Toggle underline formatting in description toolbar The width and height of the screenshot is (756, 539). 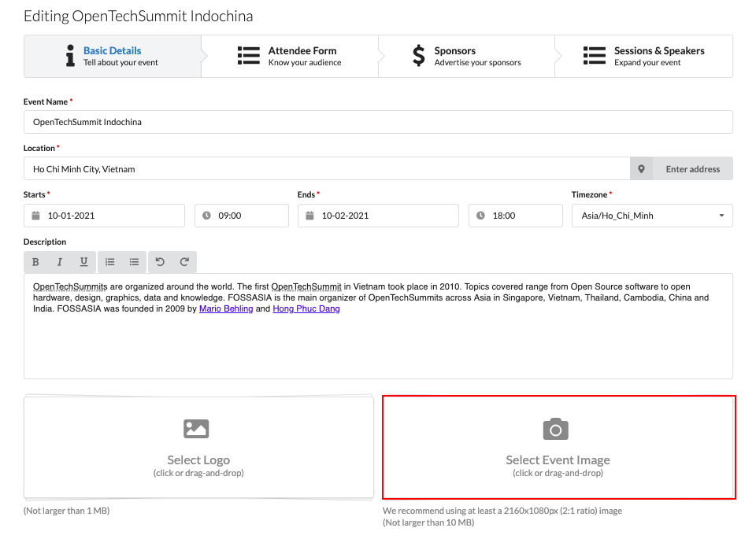coord(84,262)
